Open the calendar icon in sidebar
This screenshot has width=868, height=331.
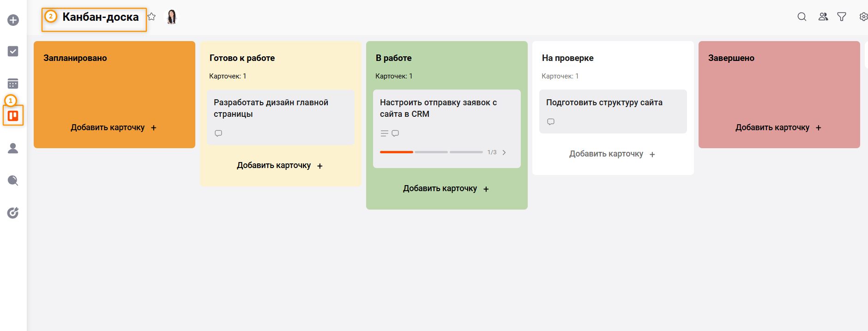pyautogui.click(x=13, y=84)
